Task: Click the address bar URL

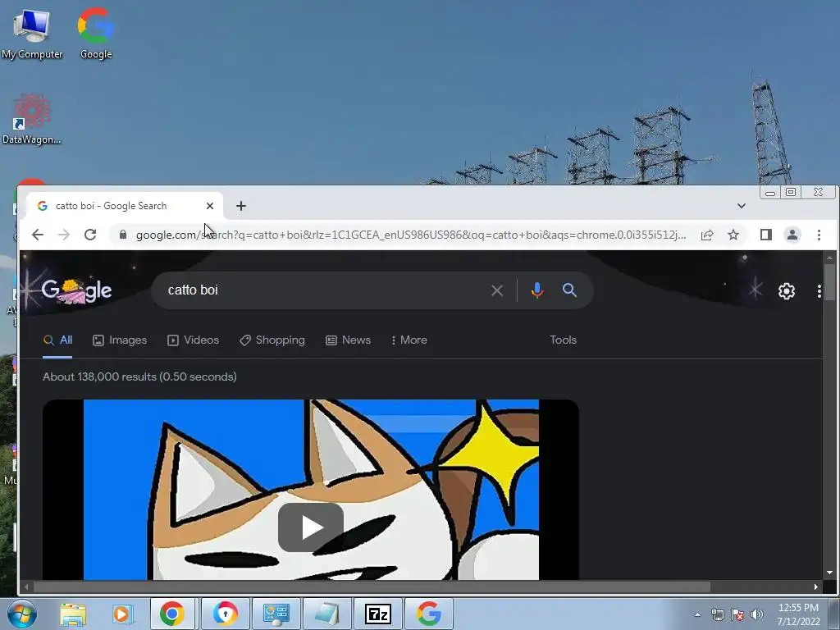Action: click(410, 235)
